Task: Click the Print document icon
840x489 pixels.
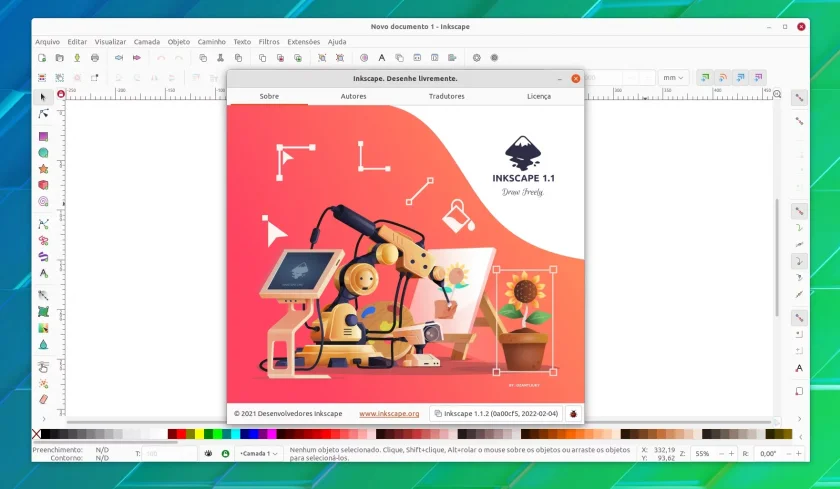Action: 95,58
